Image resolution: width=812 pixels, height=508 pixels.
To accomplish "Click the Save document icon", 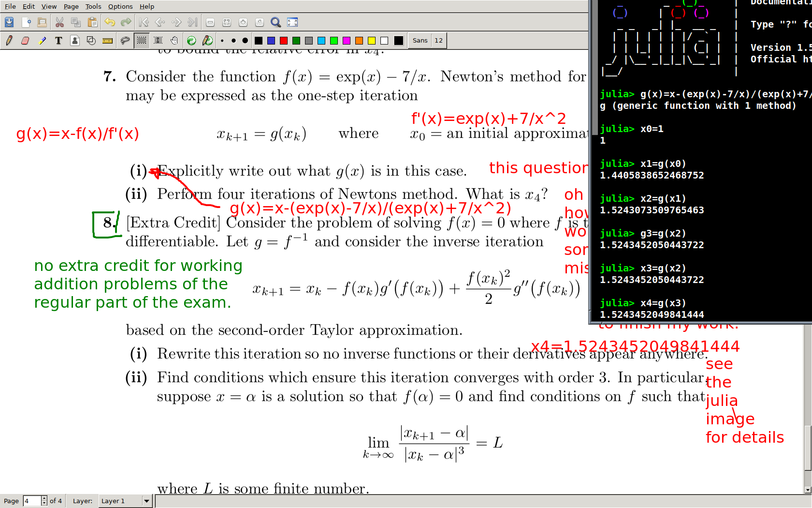I will [x=9, y=22].
